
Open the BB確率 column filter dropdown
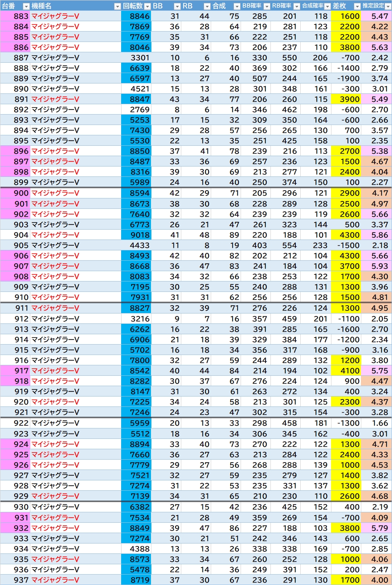coord(267,6)
